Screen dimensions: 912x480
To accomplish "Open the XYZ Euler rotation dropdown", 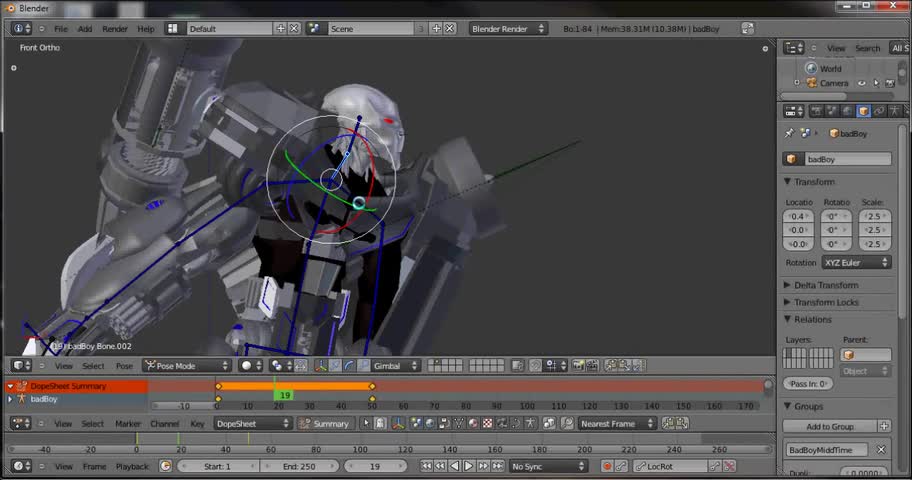I will coord(856,262).
